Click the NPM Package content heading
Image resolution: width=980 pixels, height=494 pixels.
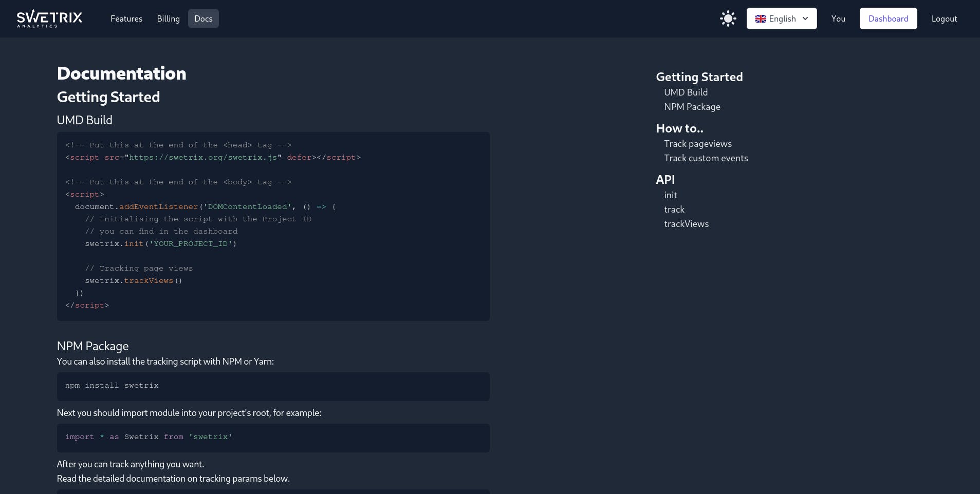93,346
